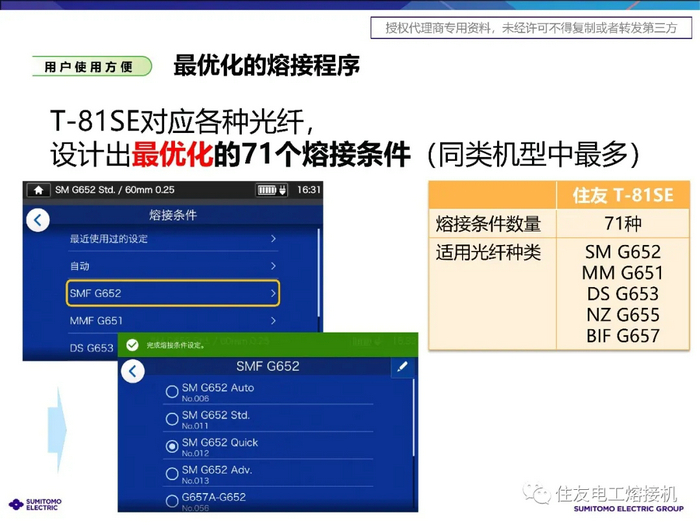Image resolution: width=700 pixels, height=525 pixels.
Task: Open the MMF G651 chevron
Action: point(273,321)
